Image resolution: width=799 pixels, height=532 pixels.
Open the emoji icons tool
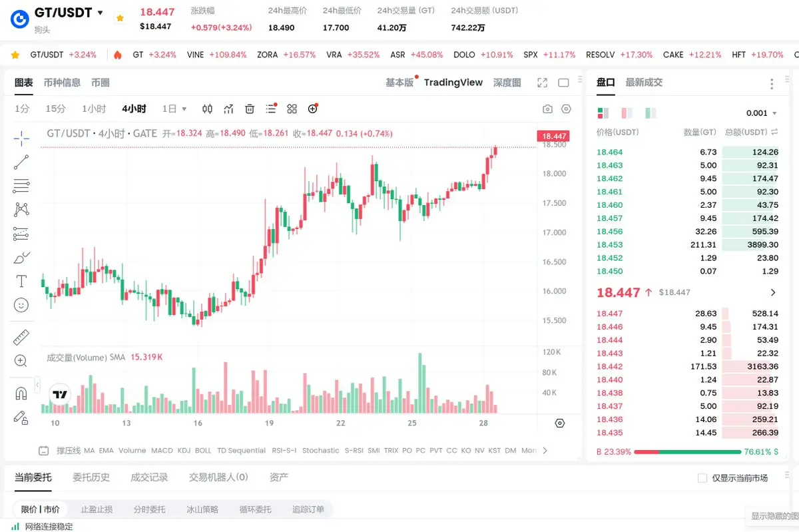coord(21,305)
